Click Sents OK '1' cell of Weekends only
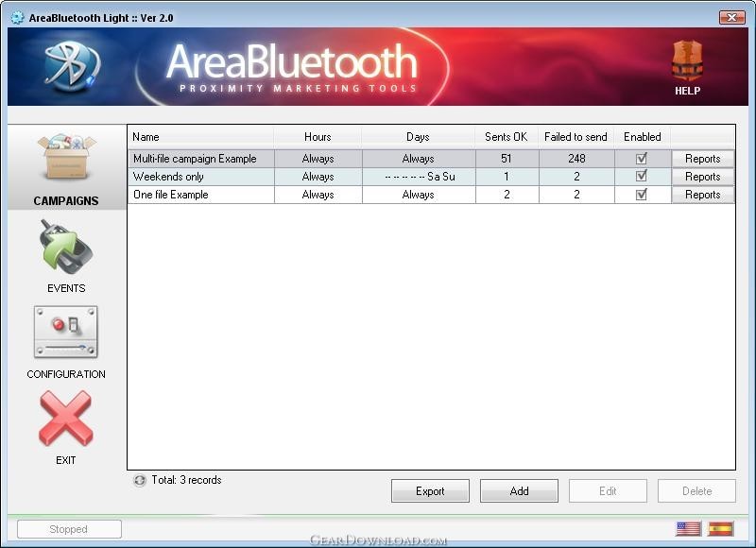Image resolution: width=756 pixels, height=548 pixels. [507, 177]
